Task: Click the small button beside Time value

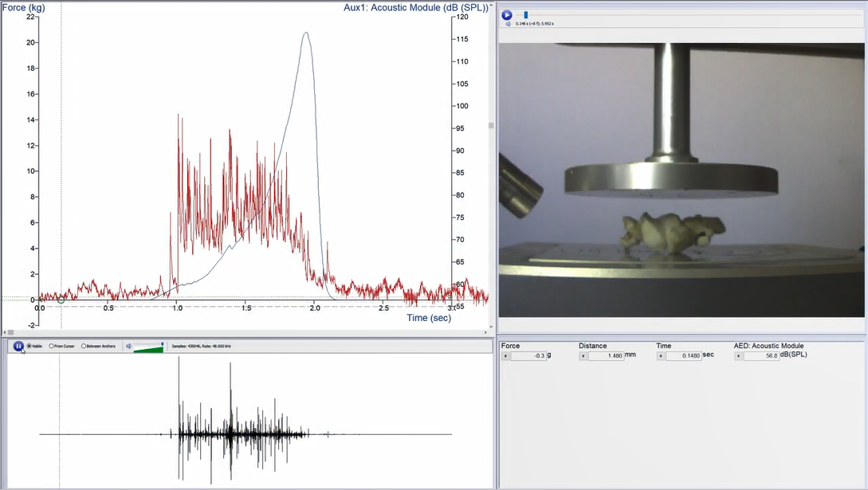Action: [661, 356]
